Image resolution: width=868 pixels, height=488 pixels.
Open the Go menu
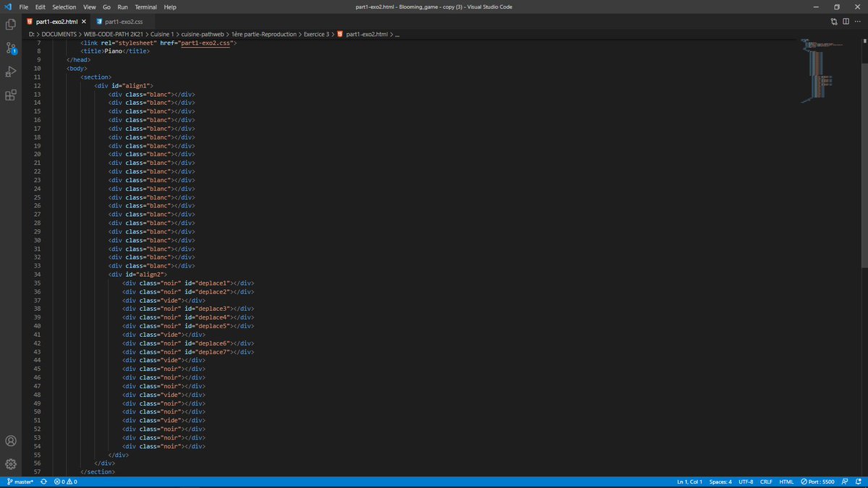(x=106, y=7)
